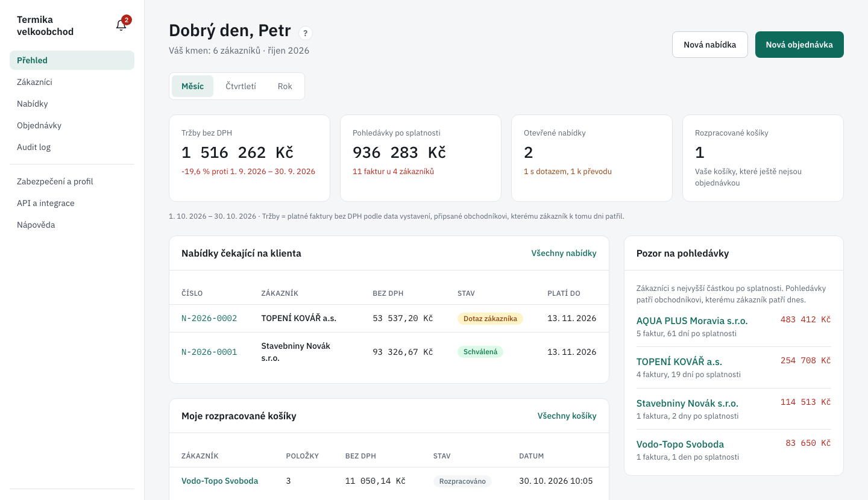Open Objednávky in the sidebar
Viewport: 868px width, 500px height.
click(72, 125)
